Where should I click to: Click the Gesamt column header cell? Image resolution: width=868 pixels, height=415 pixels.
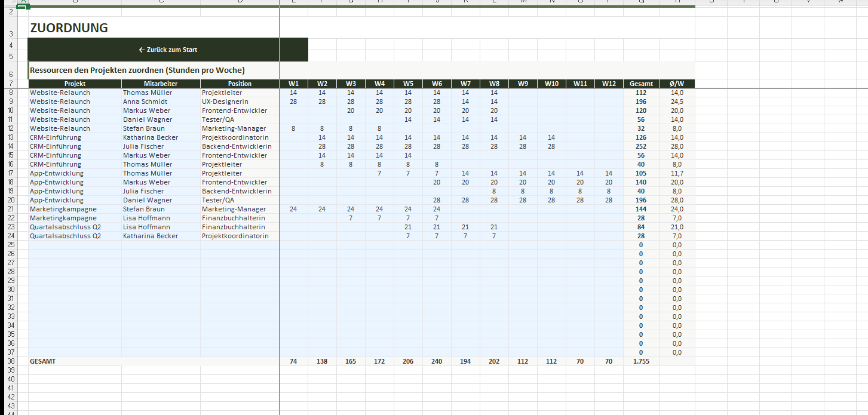[641, 84]
